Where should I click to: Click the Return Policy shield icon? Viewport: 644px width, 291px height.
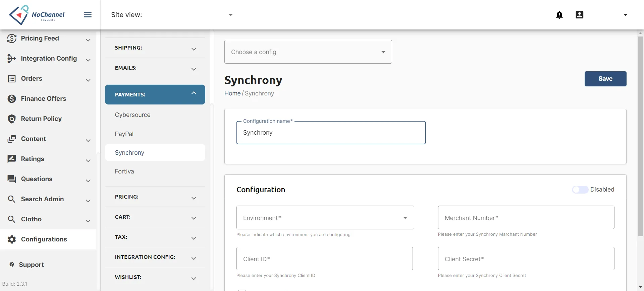(12, 119)
